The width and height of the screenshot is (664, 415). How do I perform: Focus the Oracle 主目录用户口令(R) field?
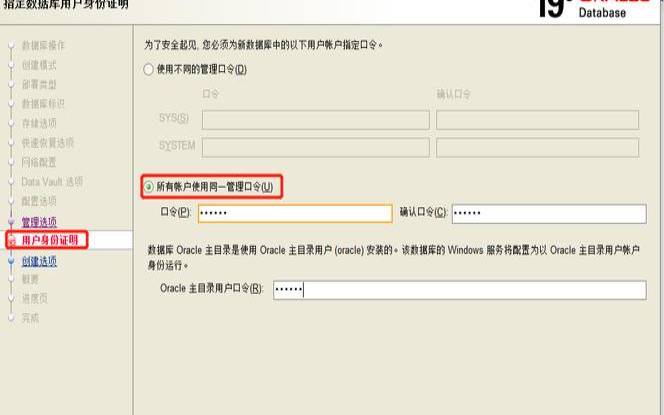click(459, 290)
